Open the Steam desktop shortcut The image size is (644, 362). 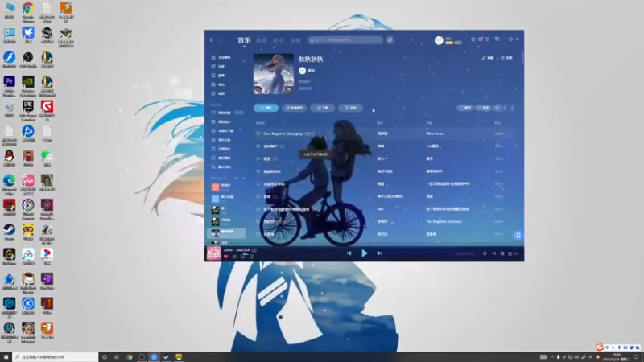click(9, 232)
